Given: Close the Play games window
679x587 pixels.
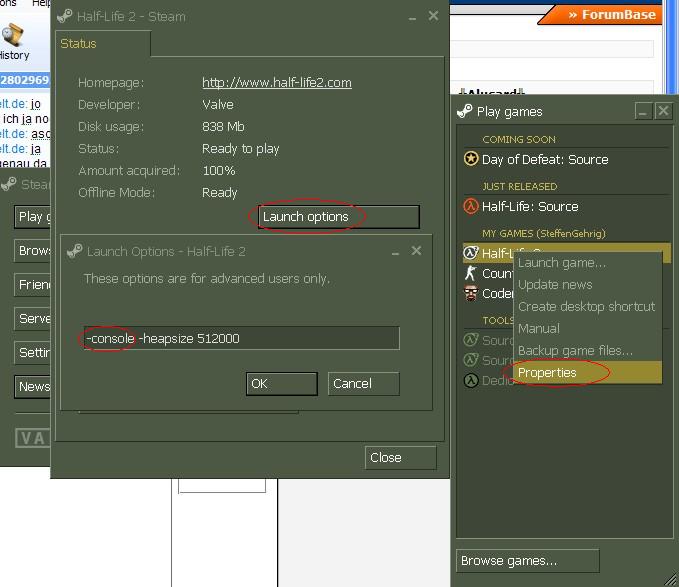Looking at the screenshot, I should point(663,111).
